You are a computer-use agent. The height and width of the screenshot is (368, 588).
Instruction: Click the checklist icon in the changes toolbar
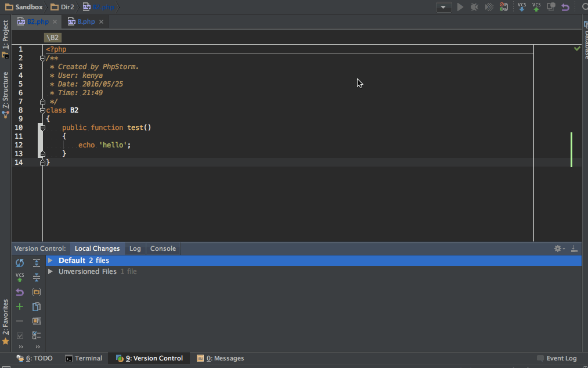37,335
